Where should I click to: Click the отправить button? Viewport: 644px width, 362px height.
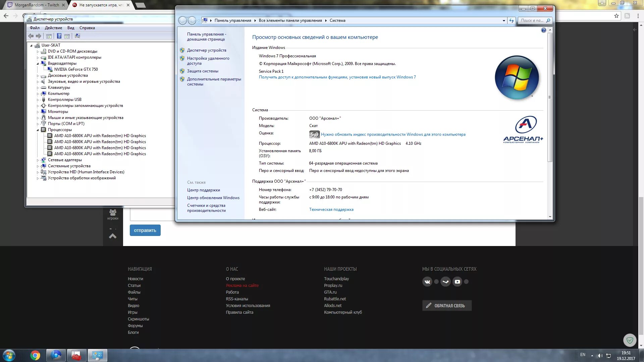click(x=145, y=230)
